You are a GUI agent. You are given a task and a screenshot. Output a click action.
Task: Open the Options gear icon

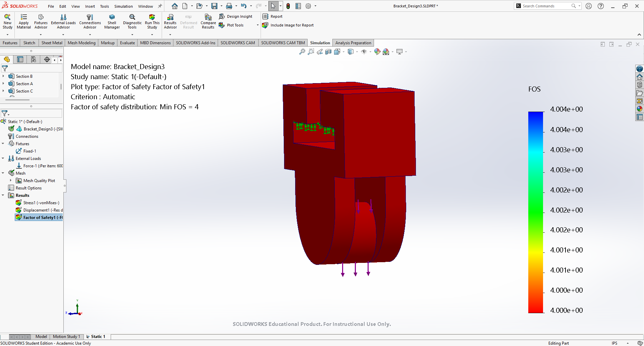click(x=308, y=6)
